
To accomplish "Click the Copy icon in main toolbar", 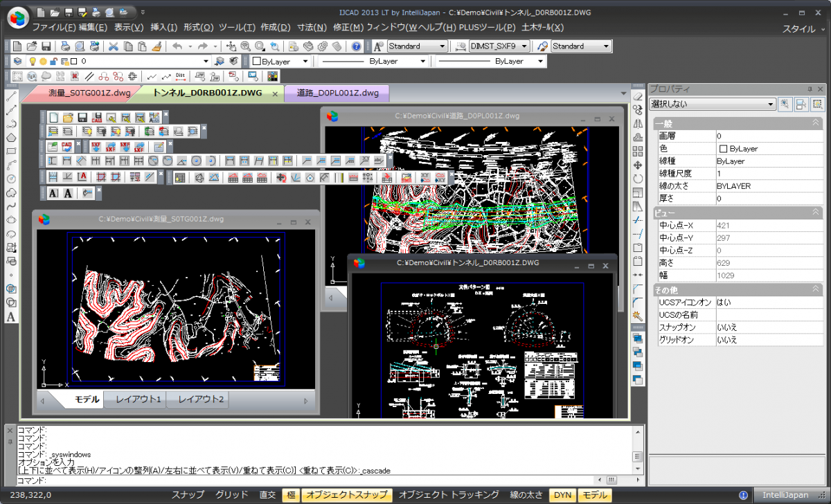I will (128, 46).
